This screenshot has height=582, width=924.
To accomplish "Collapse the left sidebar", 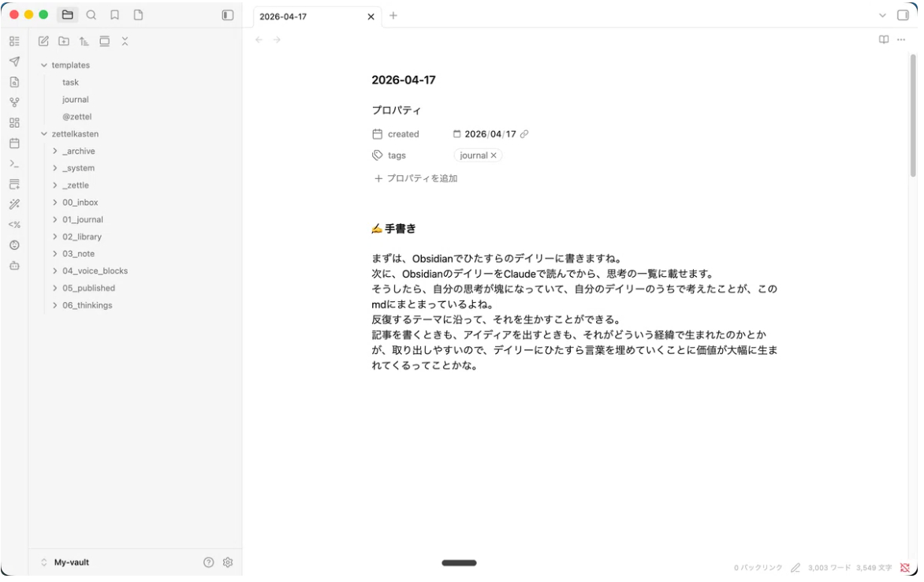I will (228, 15).
